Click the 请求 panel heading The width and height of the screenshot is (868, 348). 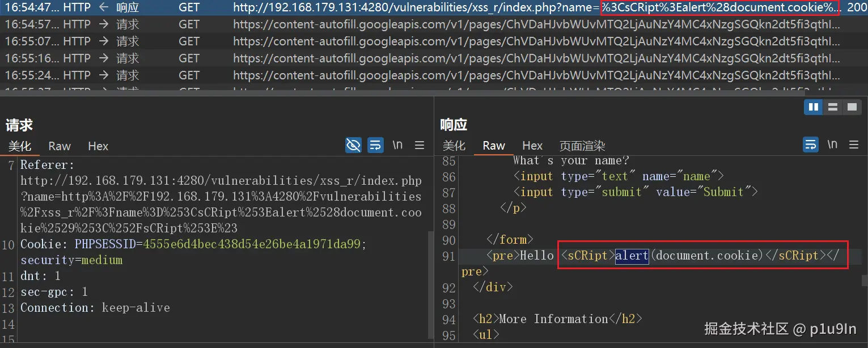(19, 125)
